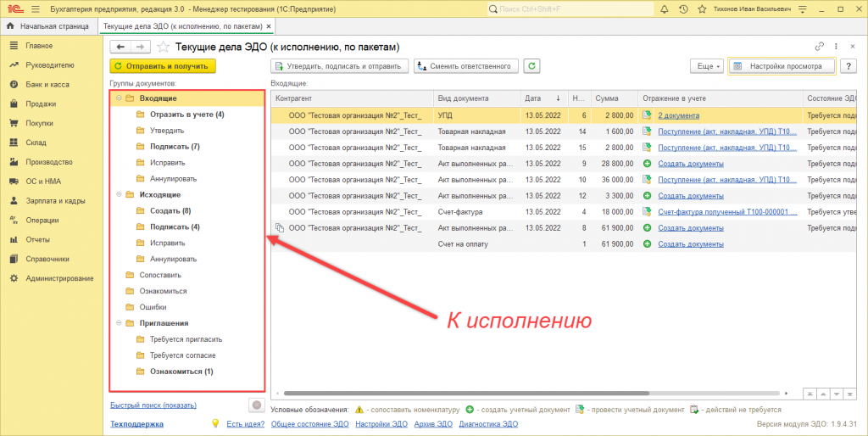Switch to Начальная страница tab
868x436 pixels.
click(48, 26)
